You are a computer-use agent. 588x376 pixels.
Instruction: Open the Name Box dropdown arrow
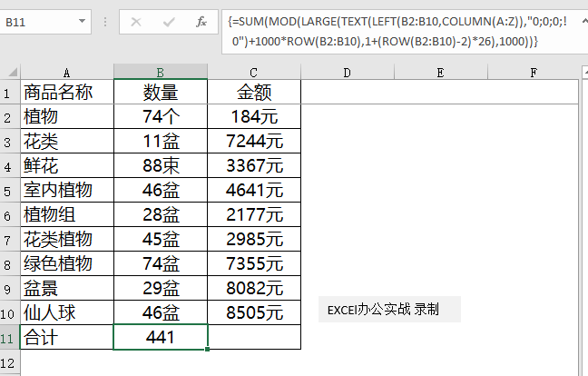[82, 22]
